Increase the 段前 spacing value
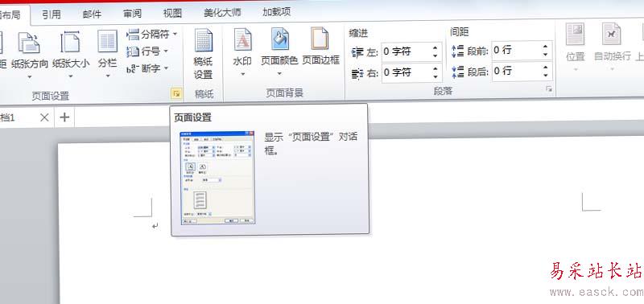The height and width of the screenshot is (304, 644). click(x=546, y=47)
